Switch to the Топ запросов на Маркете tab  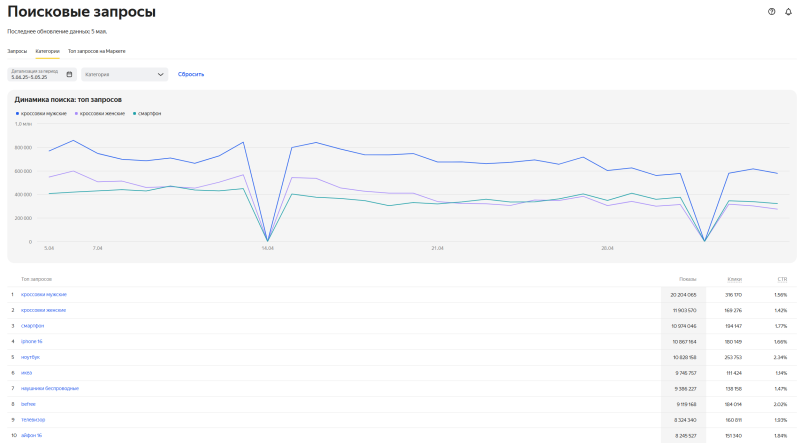click(96, 51)
